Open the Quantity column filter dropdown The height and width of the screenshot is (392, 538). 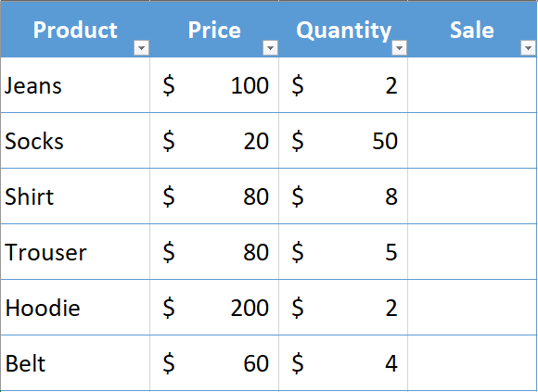(x=399, y=48)
